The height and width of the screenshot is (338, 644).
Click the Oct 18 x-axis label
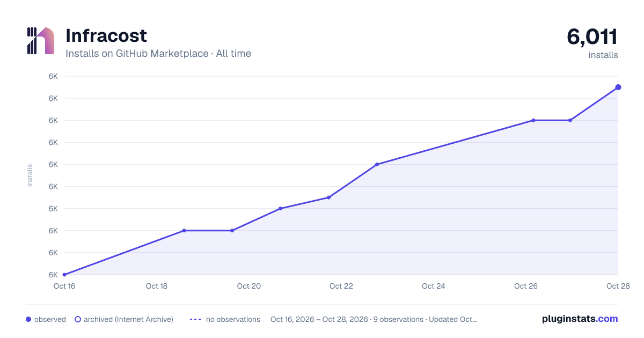tap(157, 286)
